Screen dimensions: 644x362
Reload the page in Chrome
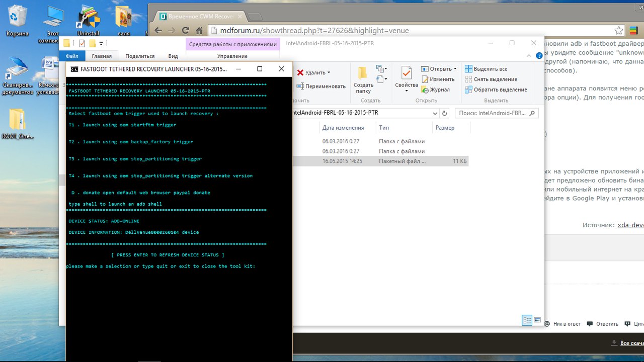tap(186, 30)
